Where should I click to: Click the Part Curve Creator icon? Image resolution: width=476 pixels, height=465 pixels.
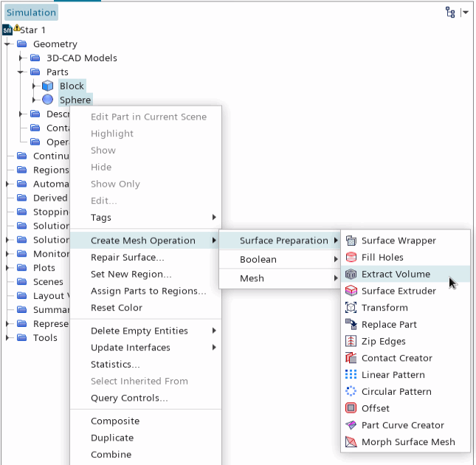coord(351,425)
